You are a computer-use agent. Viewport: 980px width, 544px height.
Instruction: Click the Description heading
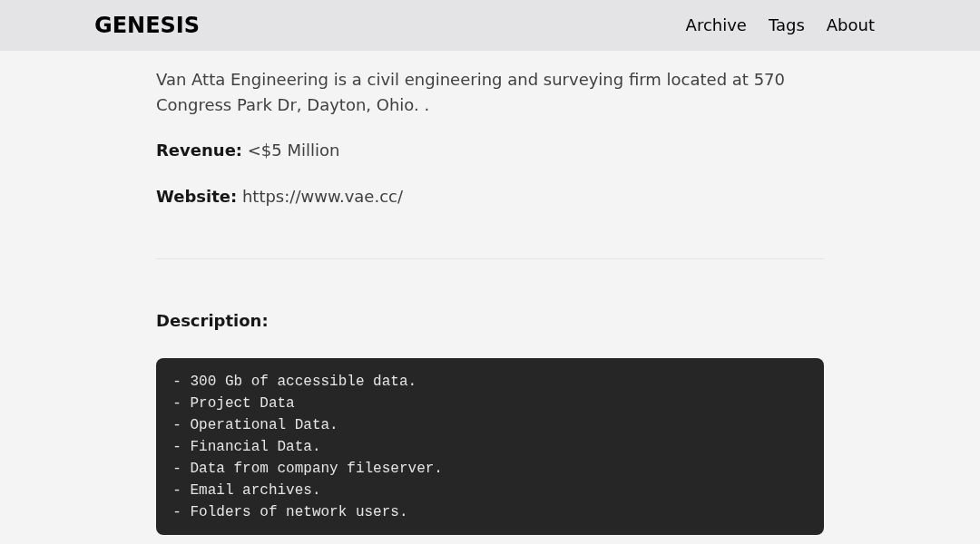(211, 321)
